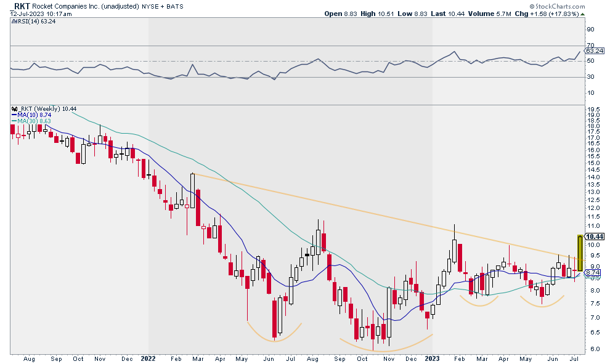Image resolution: width=610 pixels, height=364 pixels.
Task: Click the 'Low 8.83' value in header
Action: click(412, 14)
